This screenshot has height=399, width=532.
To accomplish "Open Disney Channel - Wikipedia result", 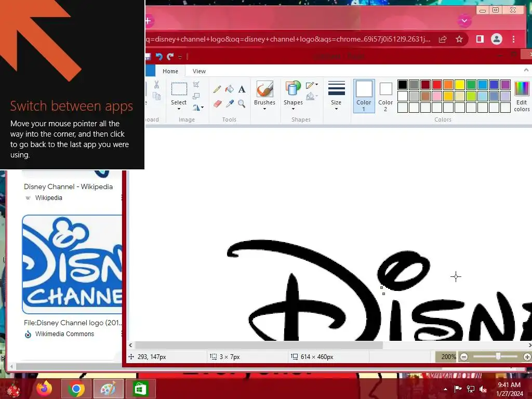I will [x=68, y=187].
